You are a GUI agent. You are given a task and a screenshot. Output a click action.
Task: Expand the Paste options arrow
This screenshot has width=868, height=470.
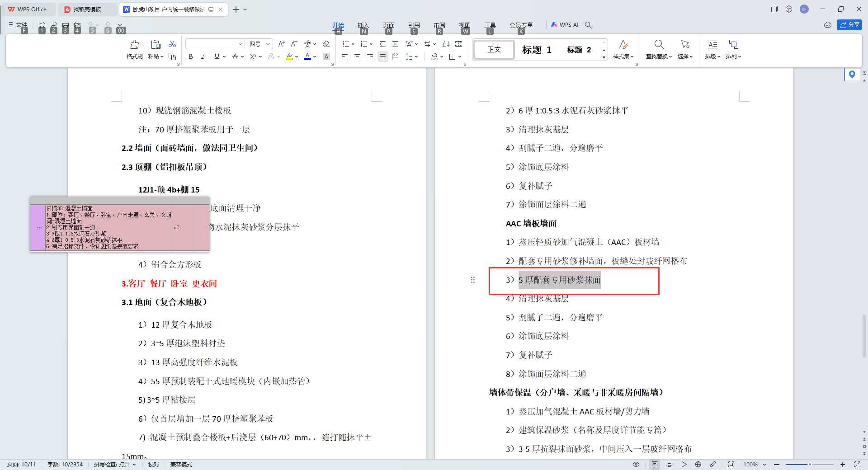(x=161, y=56)
